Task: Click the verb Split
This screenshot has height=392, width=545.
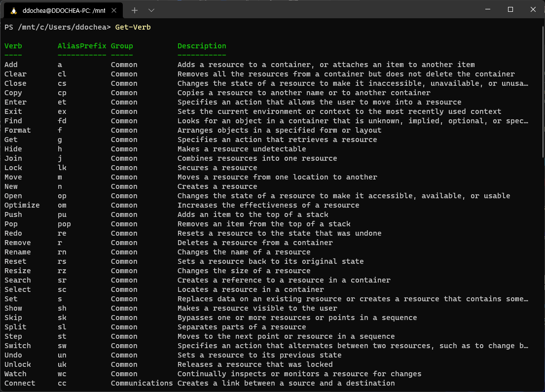Action: (x=15, y=327)
